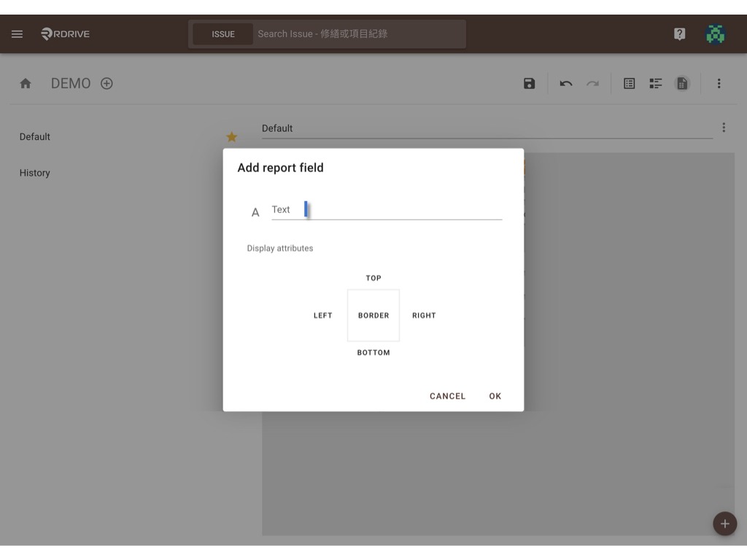Click the Add report field heading
The width and height of the screenshot is (747, 560).
point(281,168)
